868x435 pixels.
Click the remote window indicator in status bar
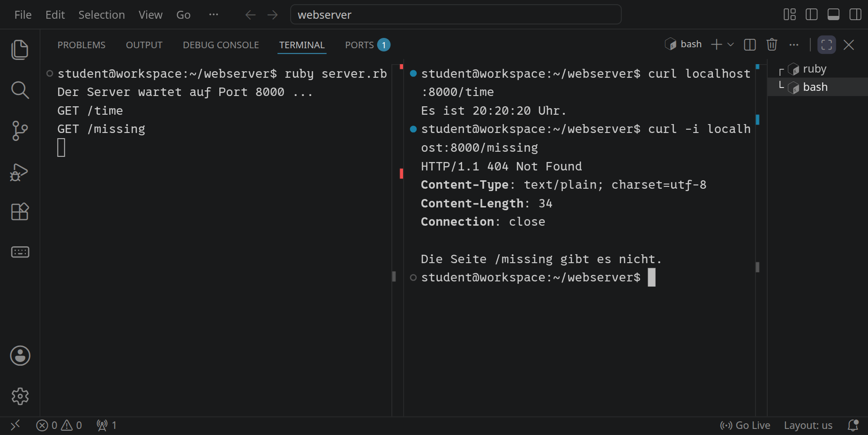pos(15,425)
